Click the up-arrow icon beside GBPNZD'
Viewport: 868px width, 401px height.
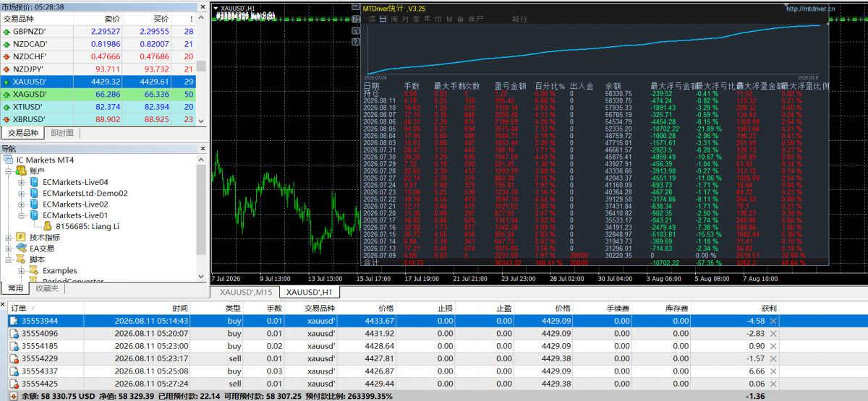coord(7,32)
